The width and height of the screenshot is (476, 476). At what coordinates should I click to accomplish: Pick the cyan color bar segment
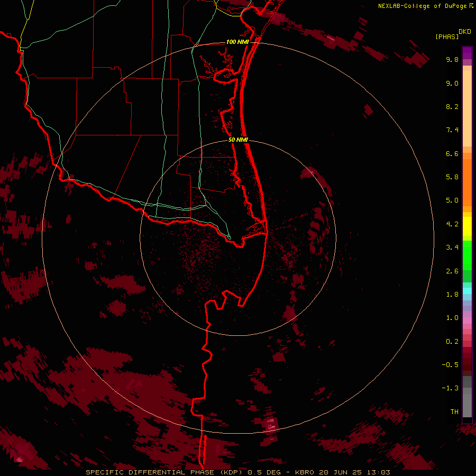(x=467, y=291)
